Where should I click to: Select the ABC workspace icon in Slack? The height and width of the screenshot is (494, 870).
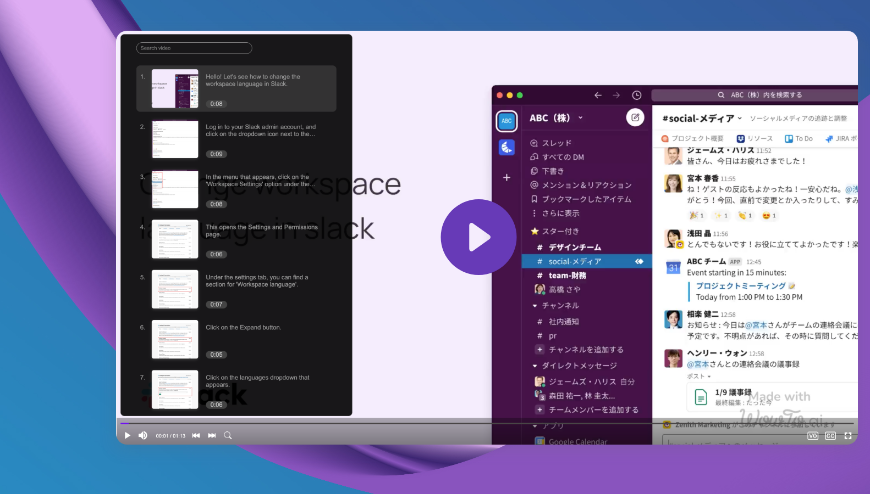(507, 120)
